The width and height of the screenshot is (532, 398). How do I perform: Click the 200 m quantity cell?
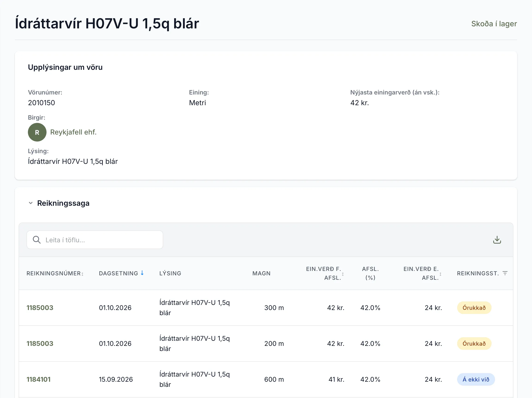274,344
